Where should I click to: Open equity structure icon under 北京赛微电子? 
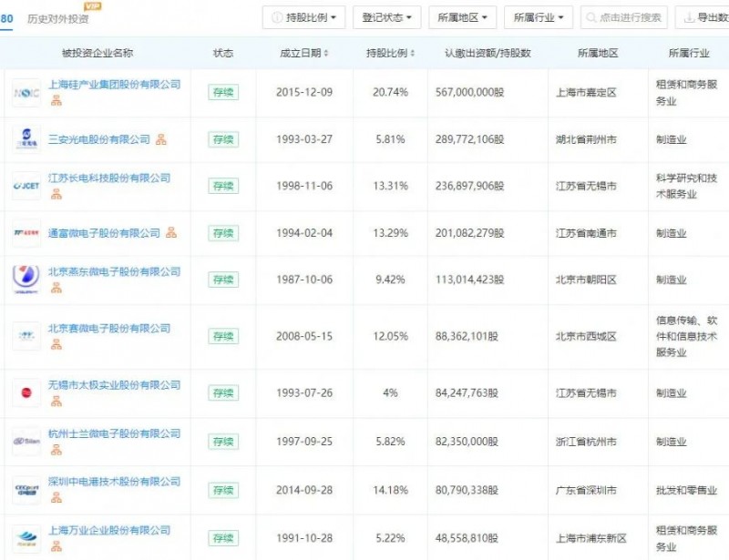click(x=56, y=344)
